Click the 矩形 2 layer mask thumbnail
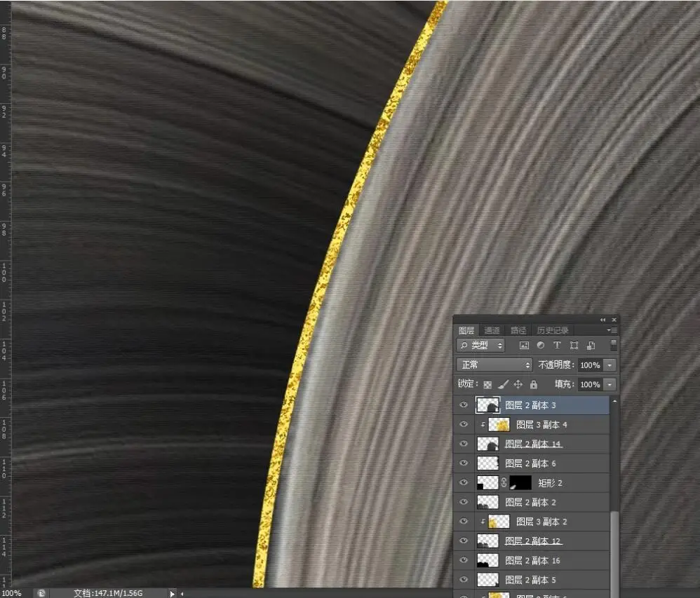 [x=520, y=483]
